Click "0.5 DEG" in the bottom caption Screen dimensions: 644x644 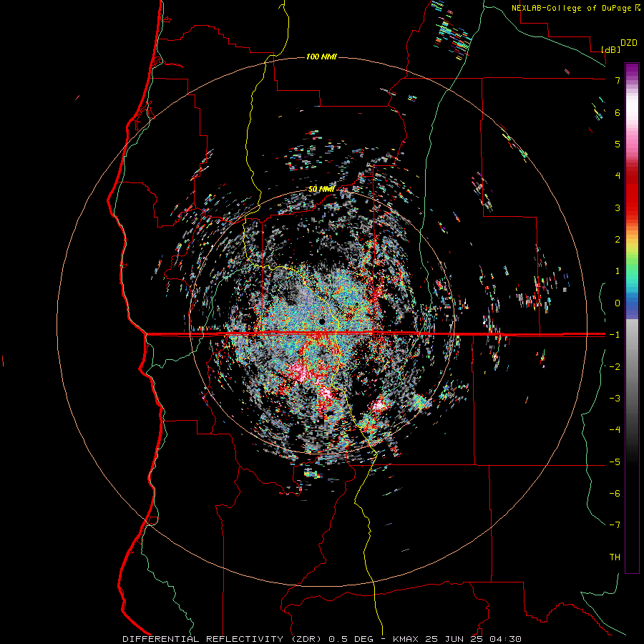351,639
